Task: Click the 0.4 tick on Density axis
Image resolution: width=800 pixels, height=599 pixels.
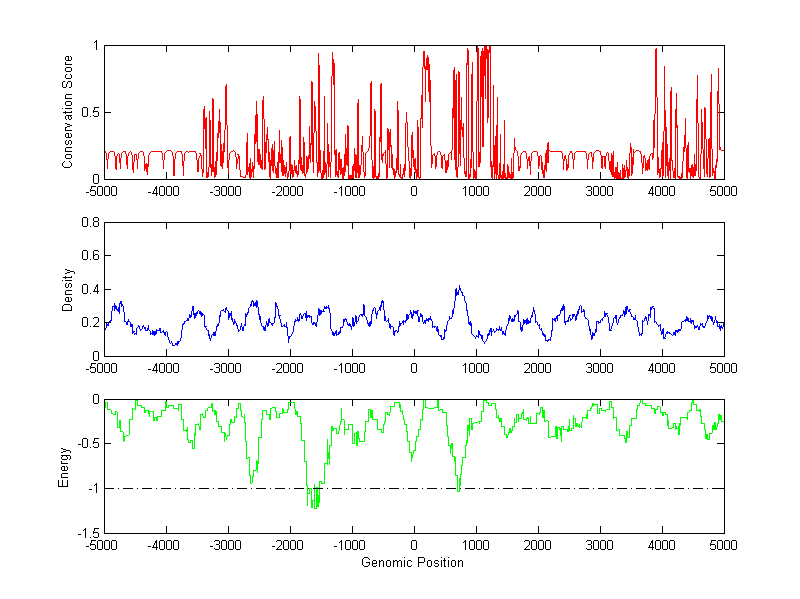Action: (x=89, y=290)
